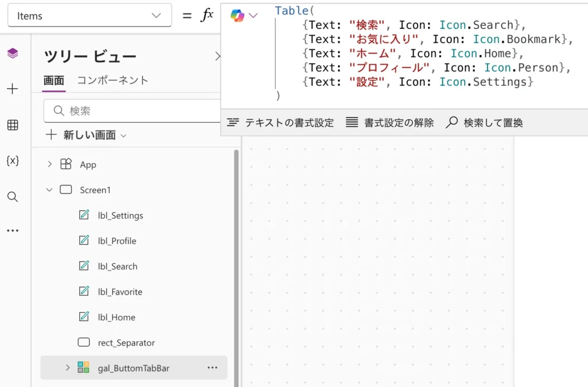Expand the gal_ButtomTabBar node
The height and width of the screenshot is (387, 588).
point(68,367)
